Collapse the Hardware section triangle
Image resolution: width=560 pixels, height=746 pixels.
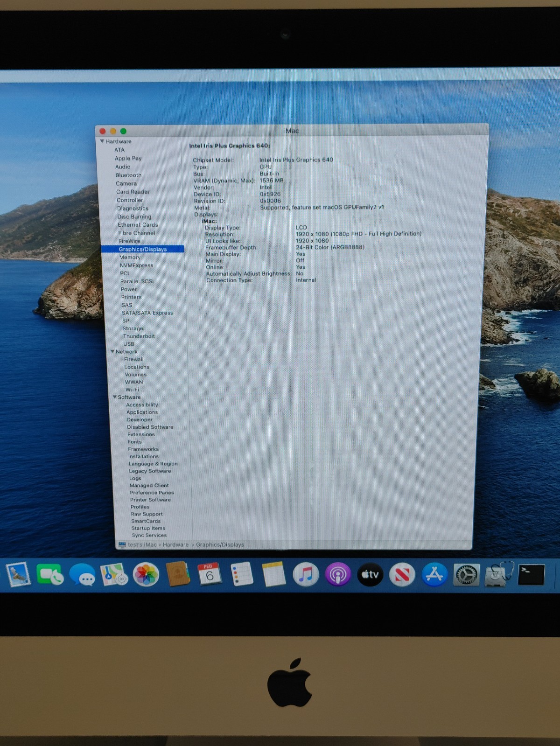102,141
